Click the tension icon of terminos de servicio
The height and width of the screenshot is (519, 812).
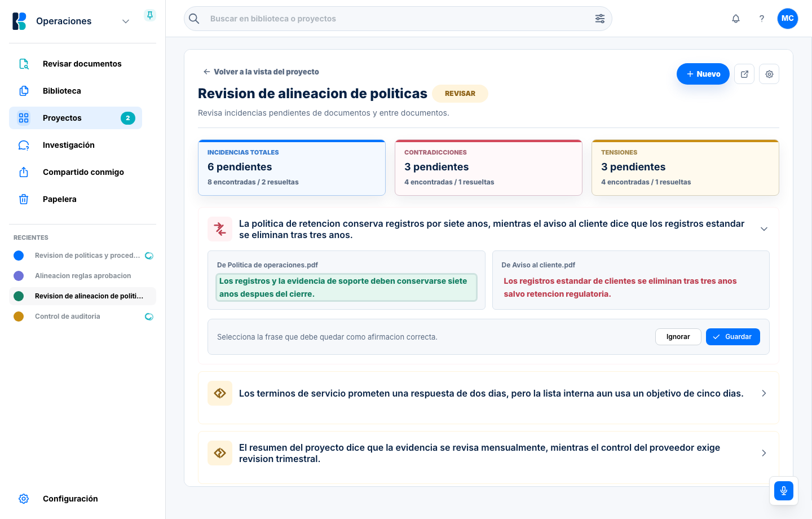pyautogui.click(x=220, y=393)
